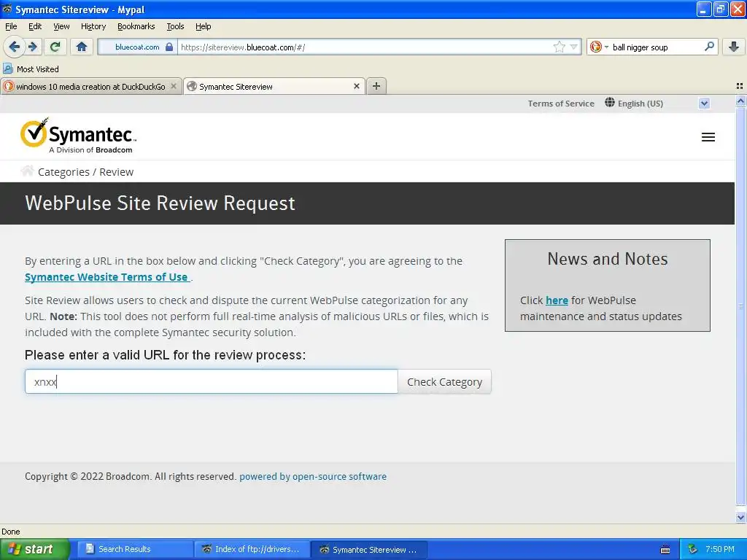Open the Symantec Website Terms of Use link

[x=107, y=277]
